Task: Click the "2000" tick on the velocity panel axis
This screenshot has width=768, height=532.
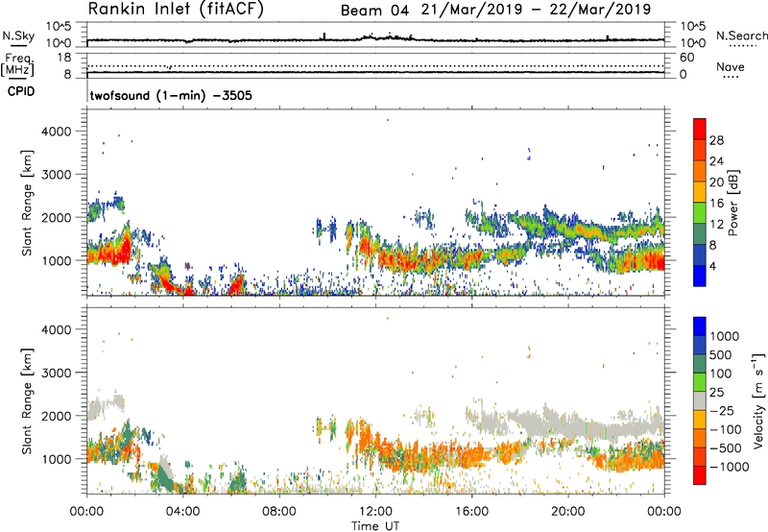Action: pyautogui.click(x=57, y=416)
